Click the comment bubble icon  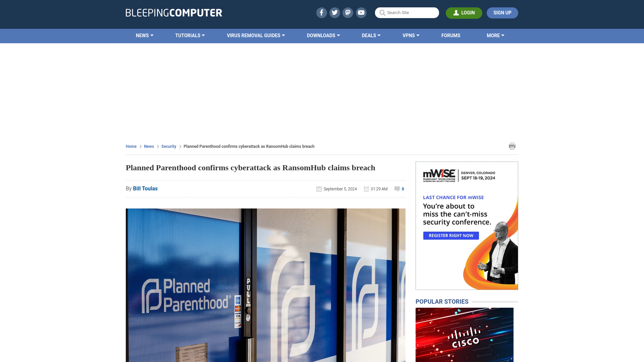click(x=397, y=189)
